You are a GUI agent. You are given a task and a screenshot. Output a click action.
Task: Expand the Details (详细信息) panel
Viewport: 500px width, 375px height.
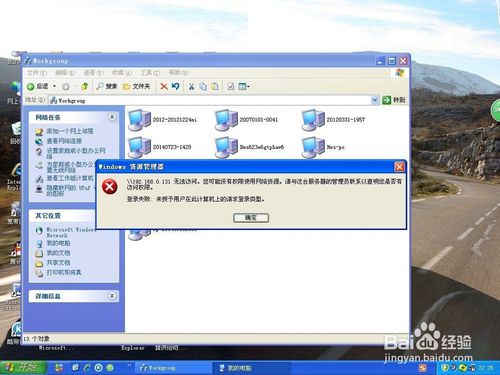click(x=112, y=296)
